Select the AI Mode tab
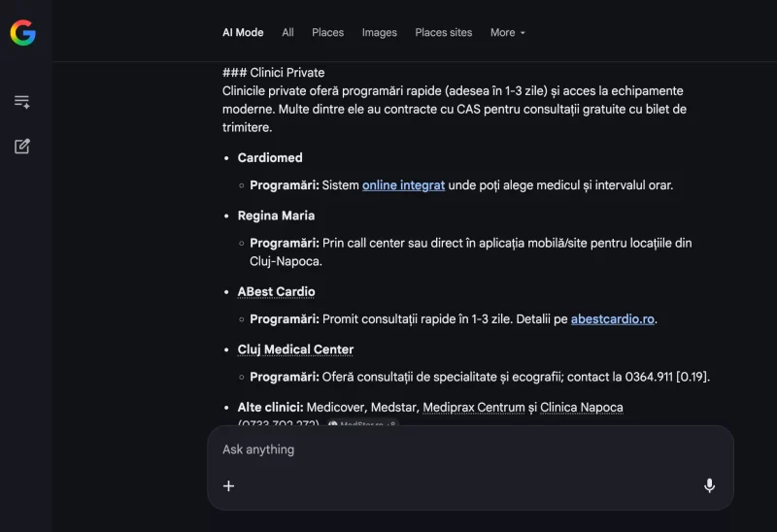777x532 pixels. tap(243, 33)
